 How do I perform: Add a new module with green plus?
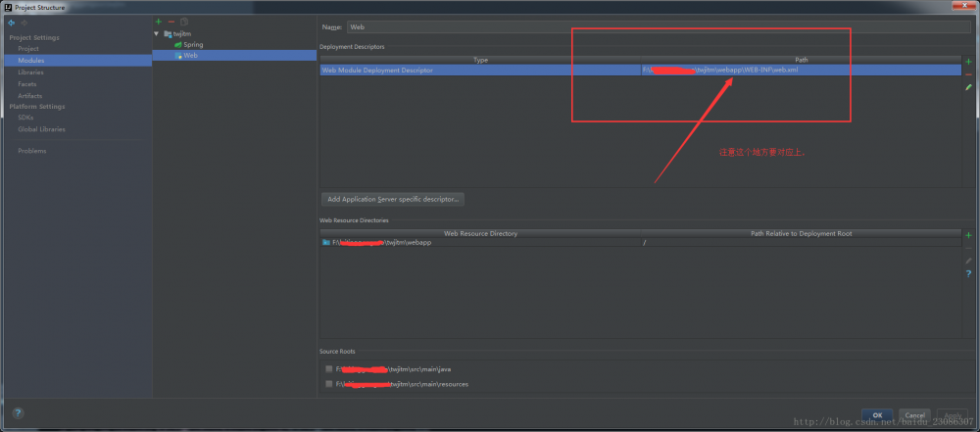159,22
